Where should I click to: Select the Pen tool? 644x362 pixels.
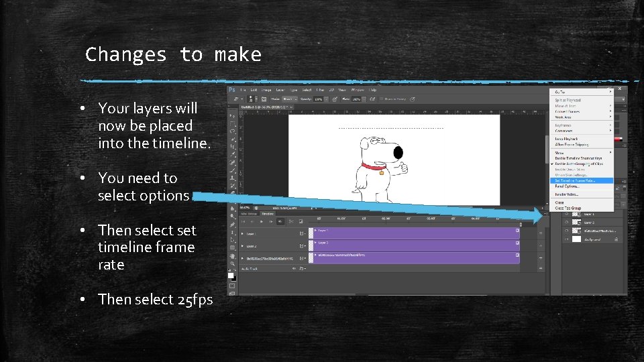[x=233, y=225]
